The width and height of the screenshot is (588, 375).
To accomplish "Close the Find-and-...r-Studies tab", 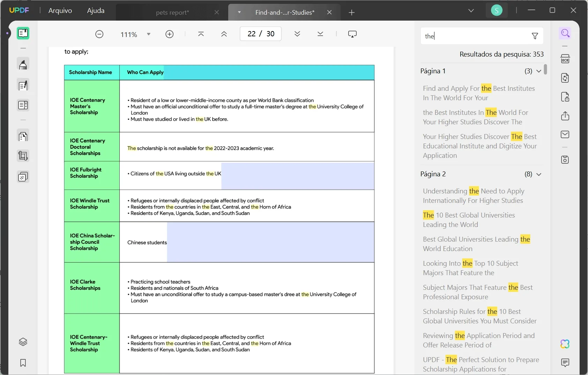I will (x=329, y=12).
